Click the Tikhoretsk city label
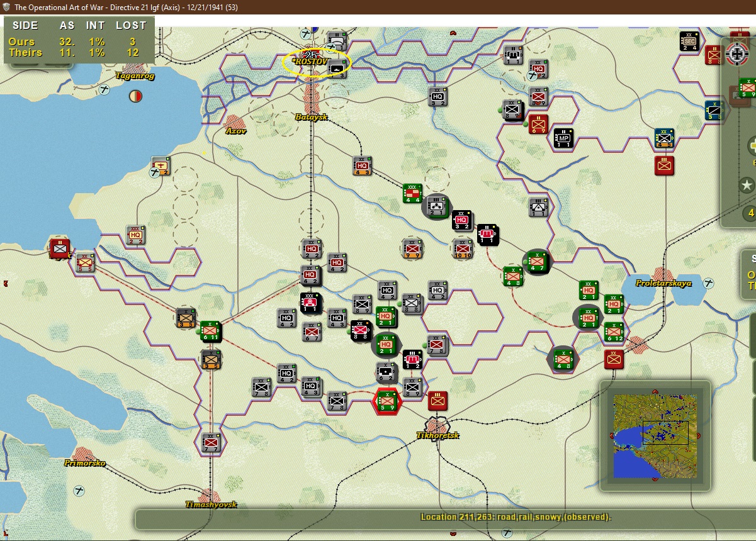Screen dimensions: 756x541 tap(438, 435)
